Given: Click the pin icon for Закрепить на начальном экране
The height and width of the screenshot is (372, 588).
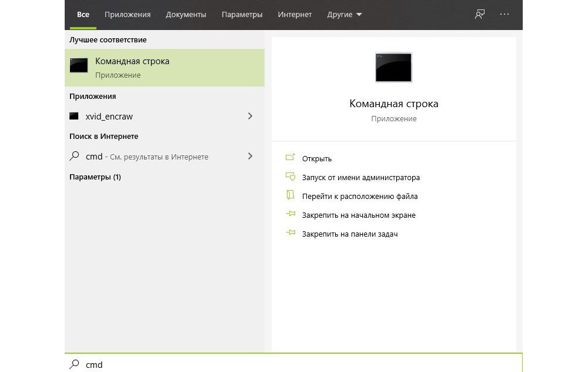Looking at the screenshot, I should 290,215.
